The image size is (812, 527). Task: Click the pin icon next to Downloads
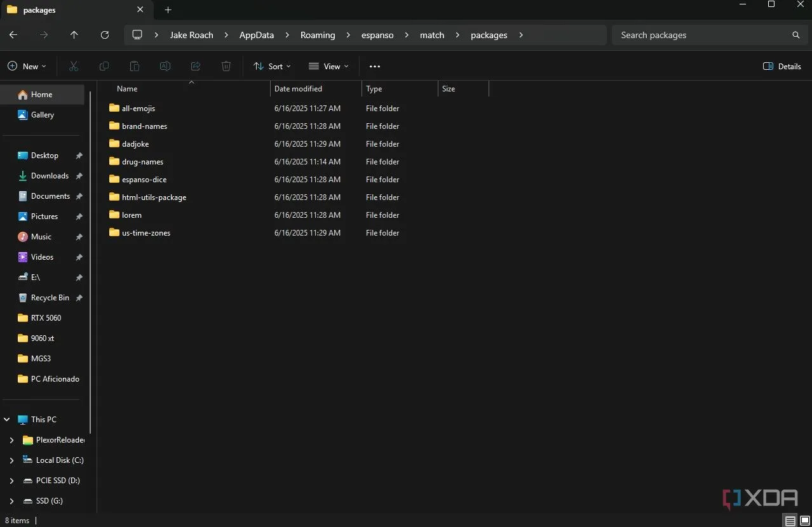[x=79, y=176]
